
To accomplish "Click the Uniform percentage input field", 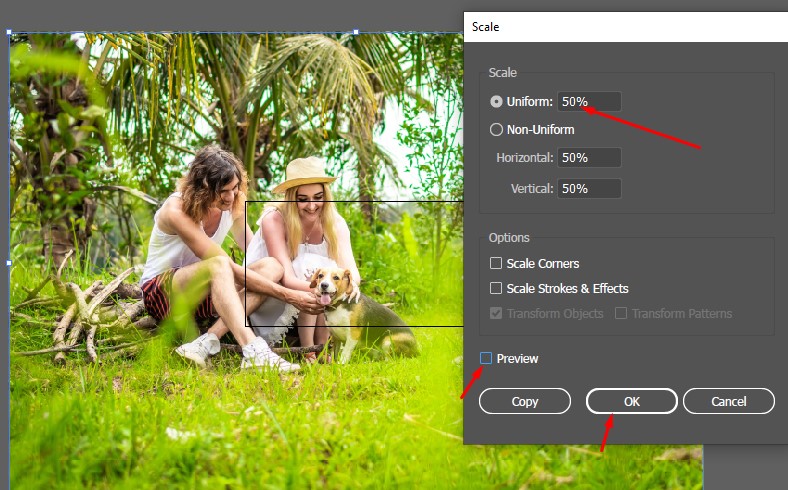I will [589, 102].
